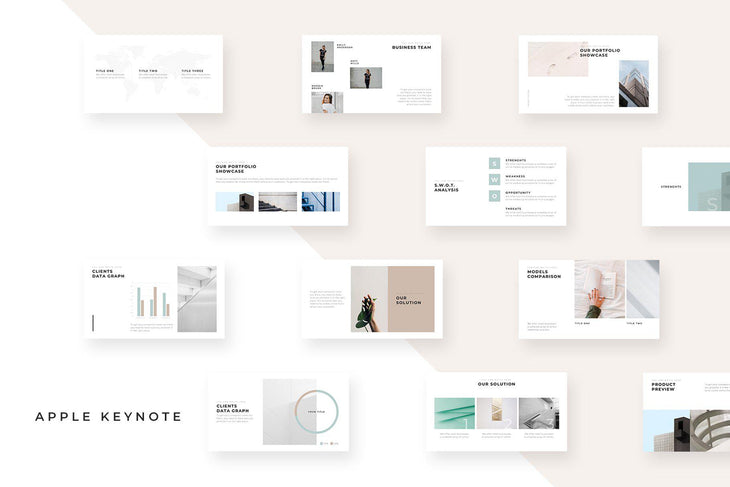Click the circular ring chart graphic

[x=317, y=411]
